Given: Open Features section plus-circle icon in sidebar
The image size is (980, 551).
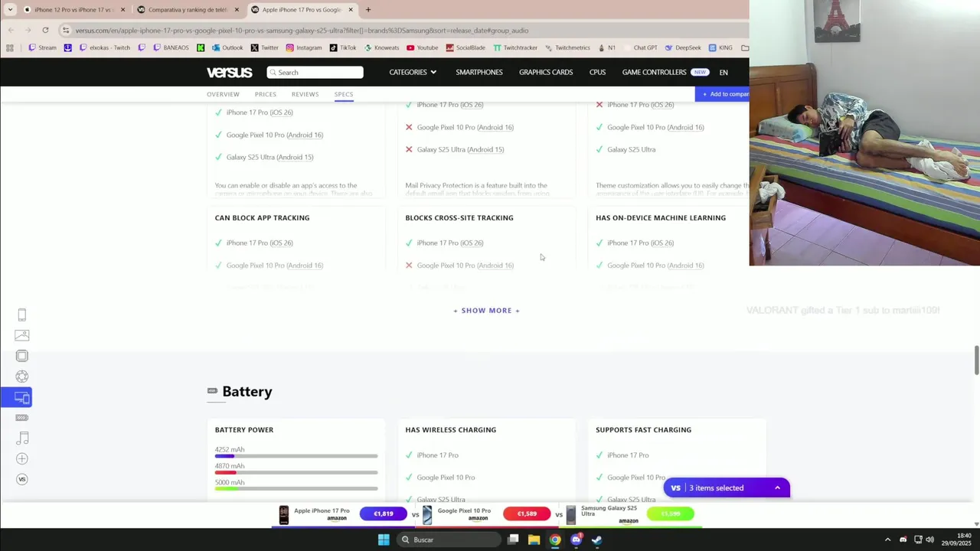Looking at the screenshot, I should click(x=21, y=458).
